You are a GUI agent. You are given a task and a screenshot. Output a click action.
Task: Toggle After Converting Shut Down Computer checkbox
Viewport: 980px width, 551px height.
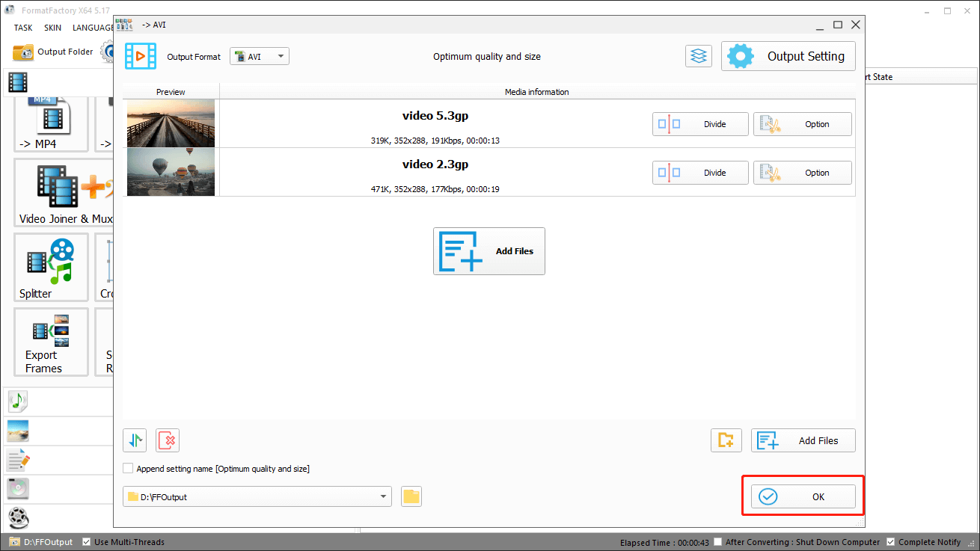click(718, 542)
